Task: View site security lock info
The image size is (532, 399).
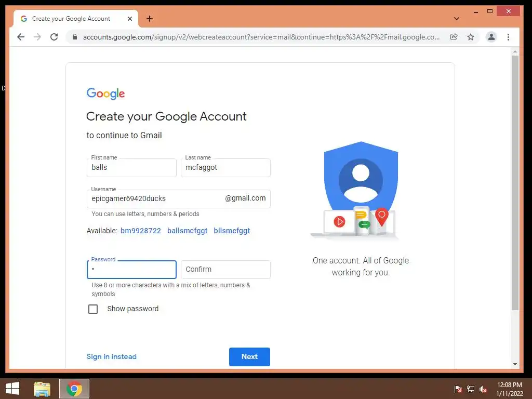Action: click(x=75, y=37)
